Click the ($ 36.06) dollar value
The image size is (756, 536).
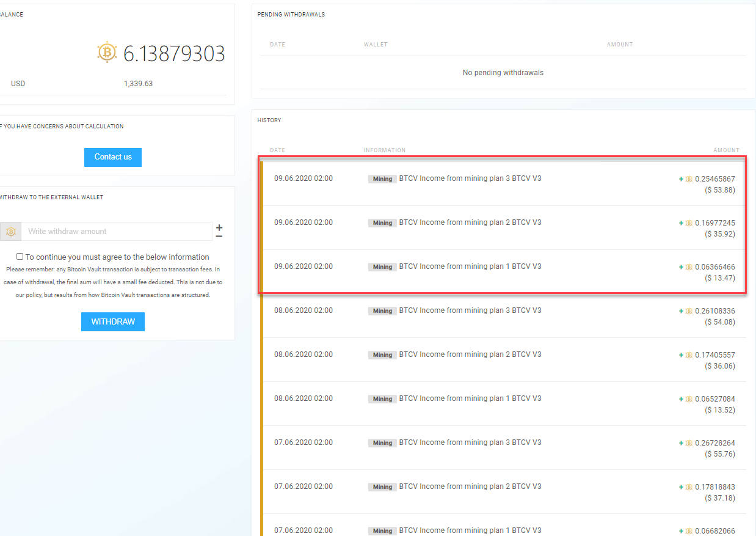(x=720, y=366)
